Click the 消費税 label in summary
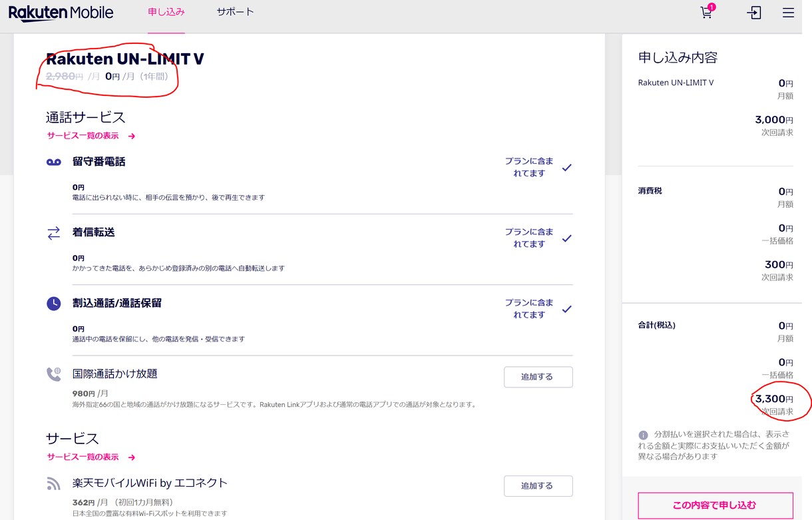 click(650, 191)
